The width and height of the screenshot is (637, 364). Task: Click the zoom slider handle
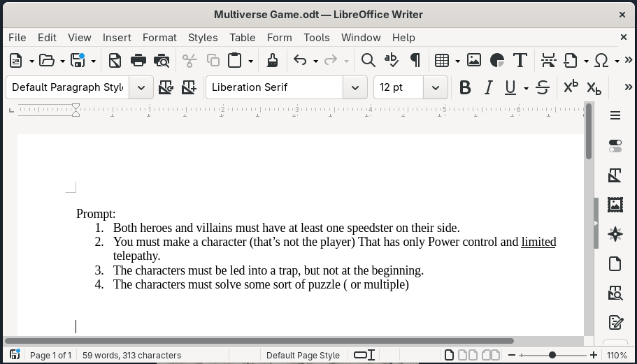click(552, 355)
